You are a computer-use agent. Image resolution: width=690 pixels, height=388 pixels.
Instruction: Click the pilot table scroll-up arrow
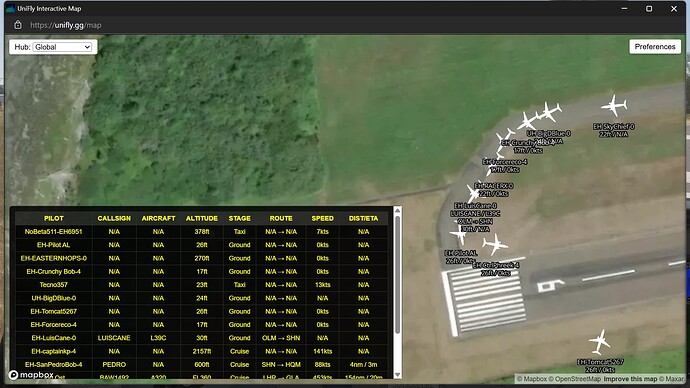coord(397,211)
